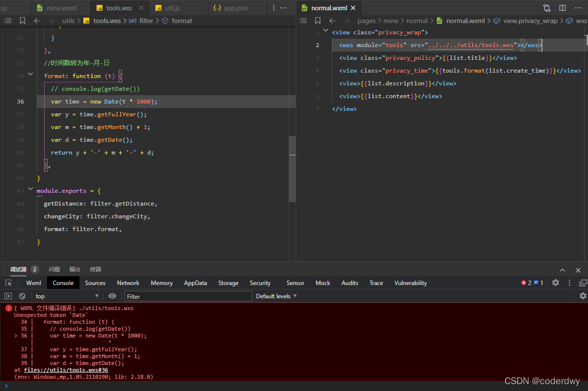Collapse view privacy_wrap element at line 1
588x391 pixels.
(326, 30)
